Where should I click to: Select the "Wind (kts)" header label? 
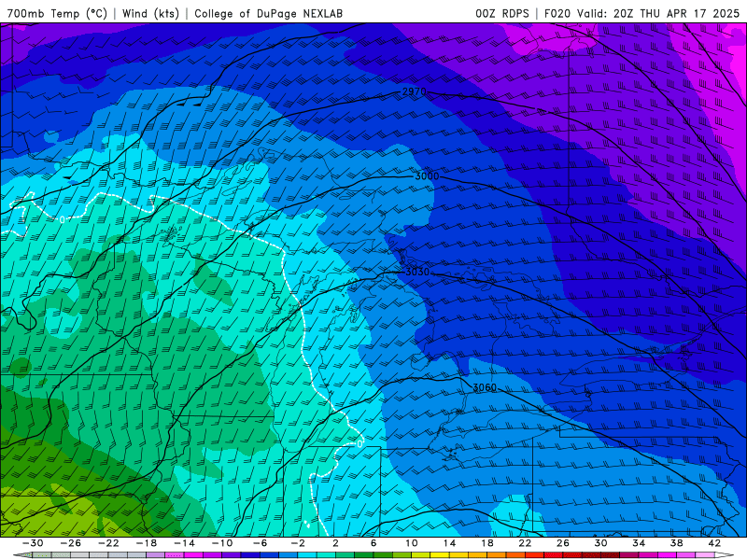click(150, 13)
